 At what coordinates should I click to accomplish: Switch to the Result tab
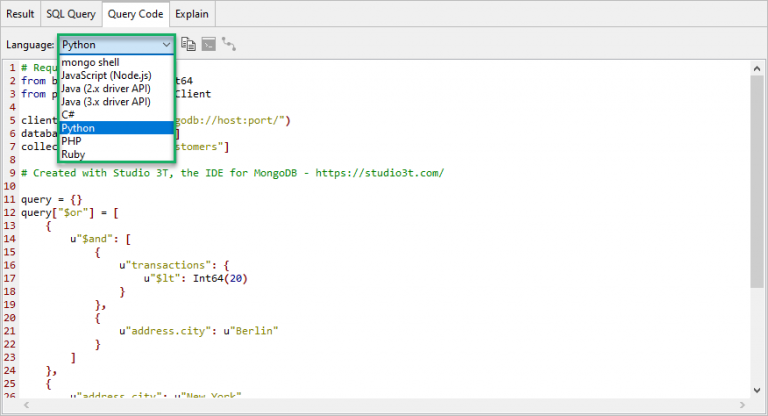pos(20,14)
